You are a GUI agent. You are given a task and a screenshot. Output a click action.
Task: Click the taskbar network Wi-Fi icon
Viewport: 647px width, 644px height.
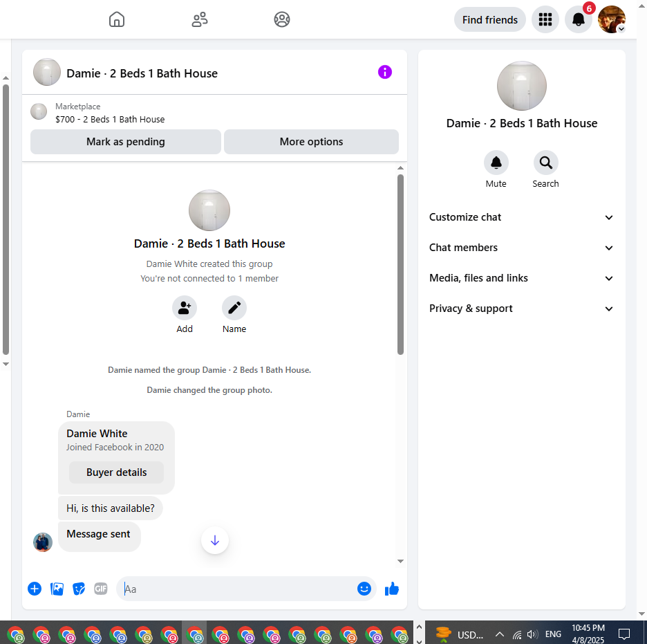point(517,634)
